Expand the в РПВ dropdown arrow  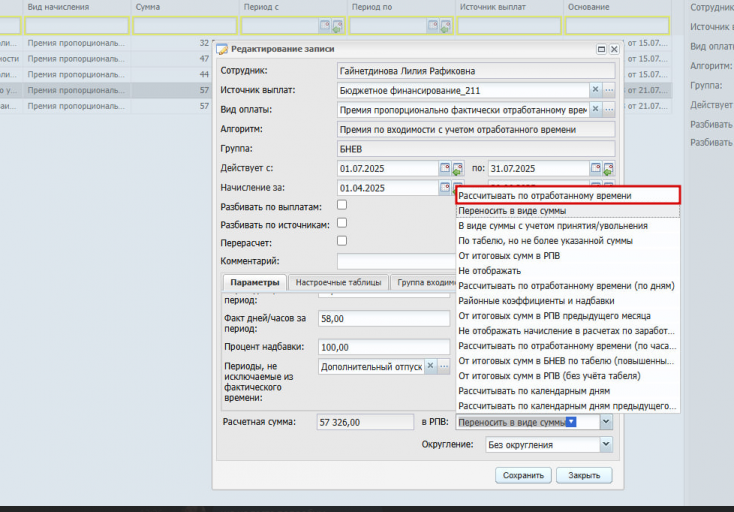(606, 422)
